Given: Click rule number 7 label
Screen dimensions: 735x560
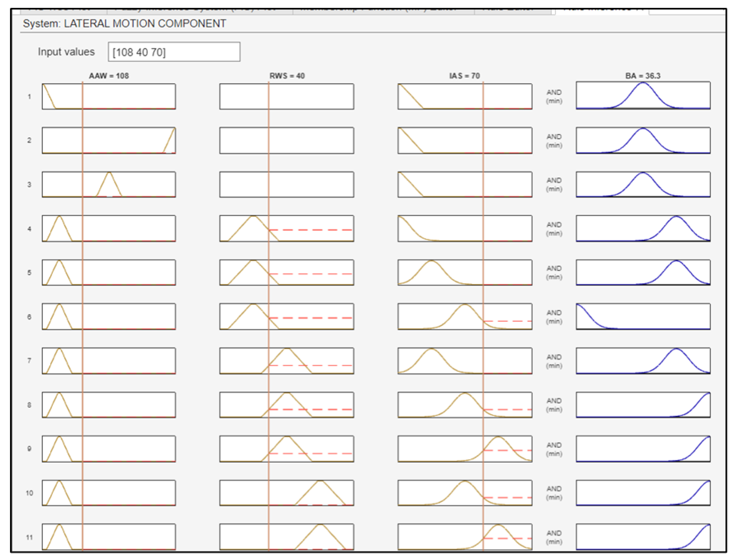Looking at the screenshot, I should click(29, 361).
